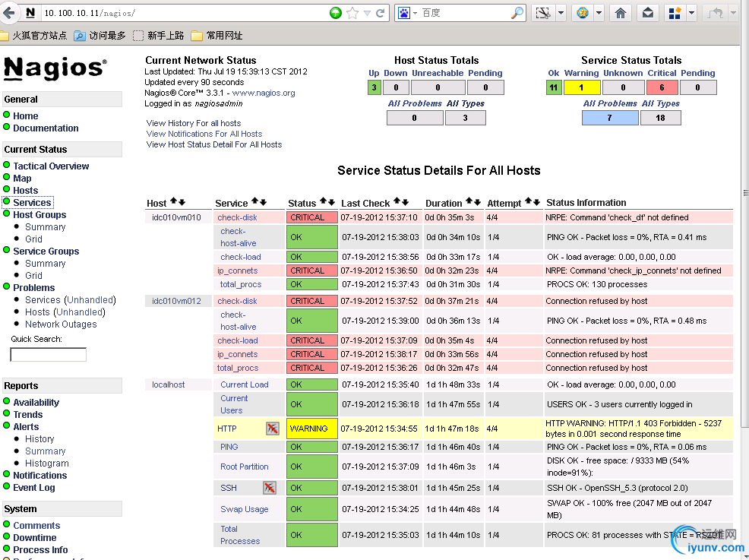The height and width of the screenshot is (560, 749).
Task: Go back to the previous page
Action: 8,13
